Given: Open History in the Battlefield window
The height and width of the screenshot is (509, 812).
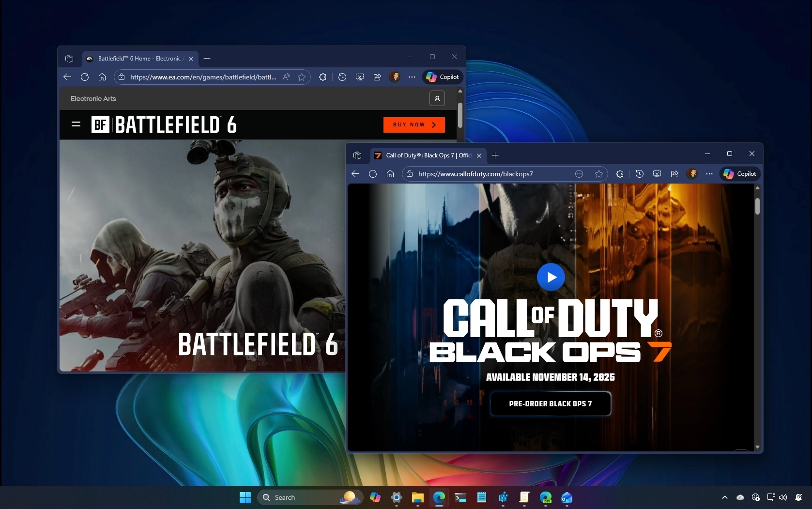Looking at the screenshot, I should 342,77.
